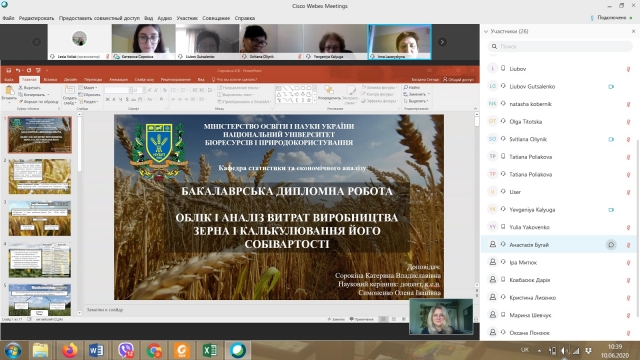The height and width of the screenshot is (360, 640).
Task: Open Google Chrome from the taskbar
Action: (154, 350)
